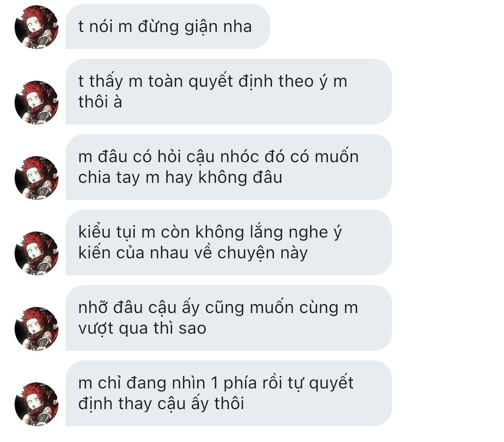Click the last message starting "m chỉ đang nhìn"
Viewport: 504px width, 442px height.
[228, 393]
